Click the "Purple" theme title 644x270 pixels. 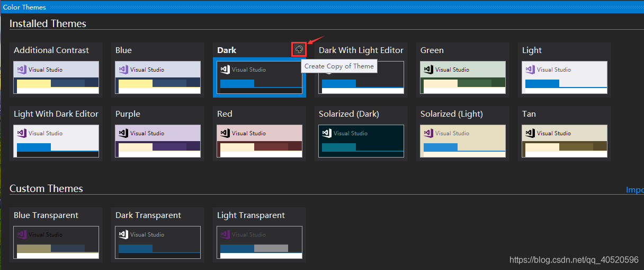coord(128,114)
